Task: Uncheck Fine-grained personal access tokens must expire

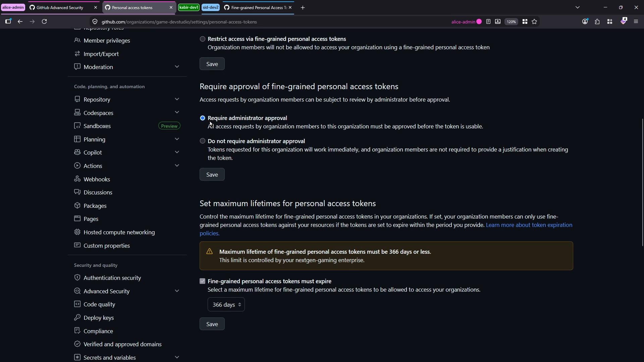Action: click(x=202, y=281)
